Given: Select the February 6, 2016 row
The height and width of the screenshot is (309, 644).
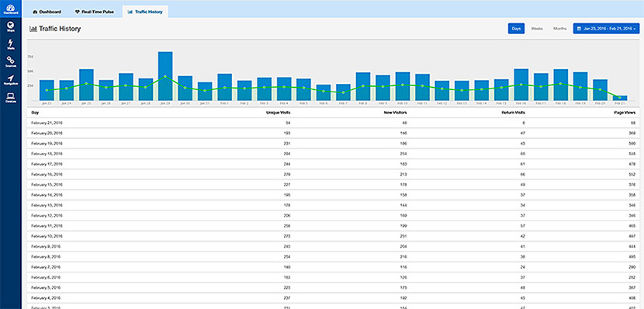Looking at the screenshot, I should [334, 277].
